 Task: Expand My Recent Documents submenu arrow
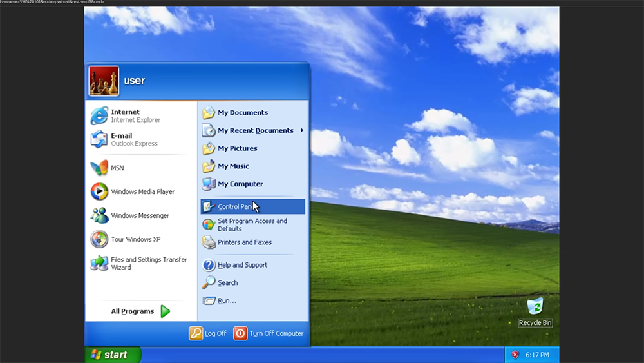(302, 130)
